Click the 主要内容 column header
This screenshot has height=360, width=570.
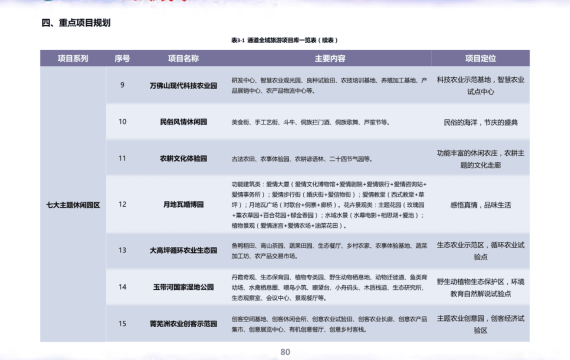pos(330,59)
